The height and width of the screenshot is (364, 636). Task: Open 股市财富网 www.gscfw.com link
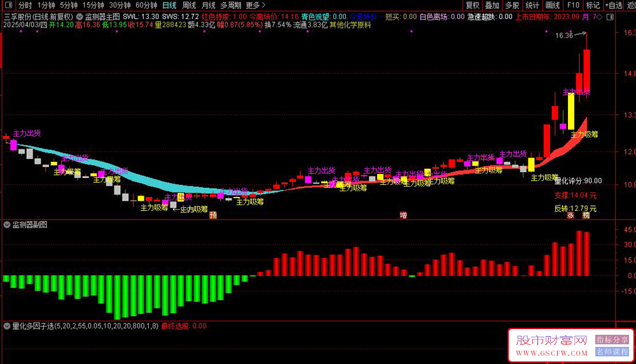(x=551, y=345)
